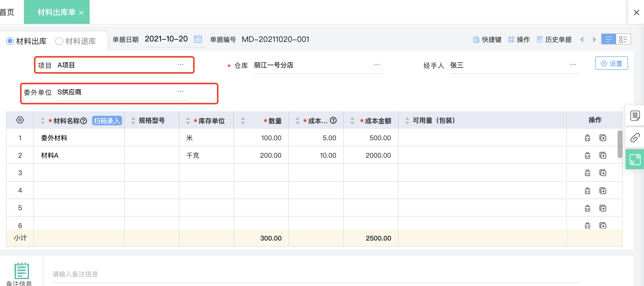The width and height of the screenshot is (644, 286).
Task: Go to next document arrow
Action: (x=594, y=39)
